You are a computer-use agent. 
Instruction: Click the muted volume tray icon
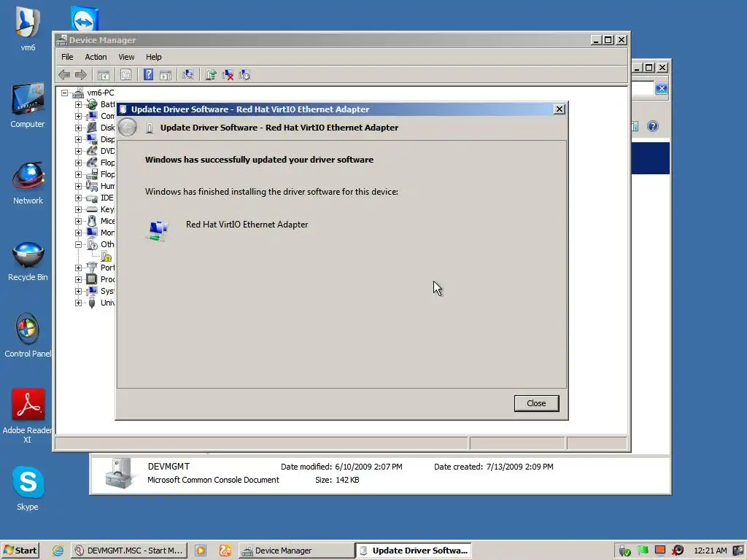pyautogui.click(x=677, y=551)
